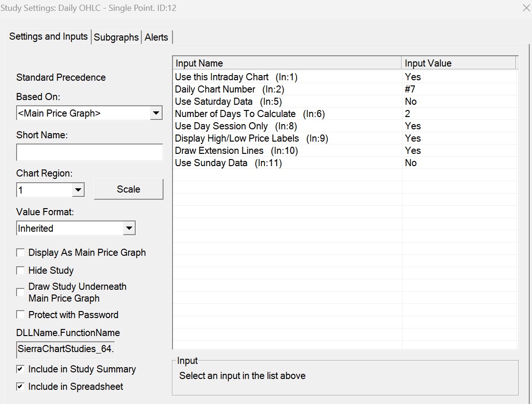Click the Short Name text field
Image resolution: width=532 pixels, height=404 pixels.
tap(89, 152)
